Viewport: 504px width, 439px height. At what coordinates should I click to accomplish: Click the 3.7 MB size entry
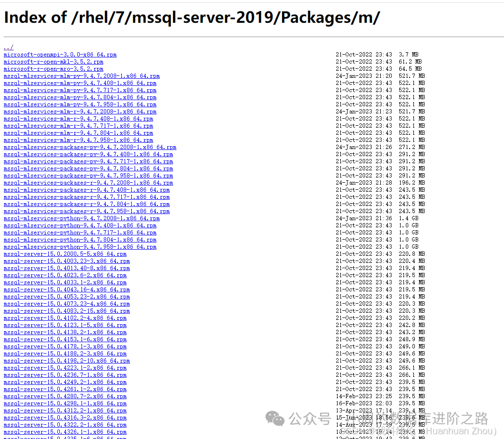coord(409,55)
